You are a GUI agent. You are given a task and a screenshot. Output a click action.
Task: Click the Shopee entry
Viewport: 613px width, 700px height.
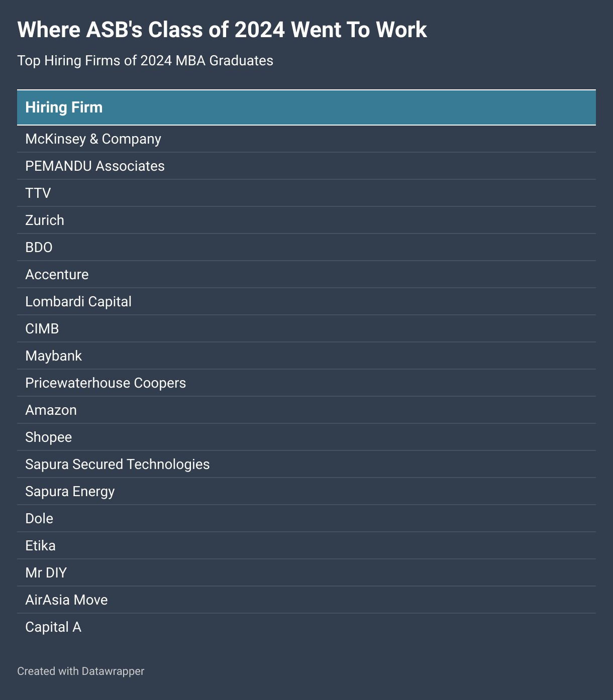48,437
